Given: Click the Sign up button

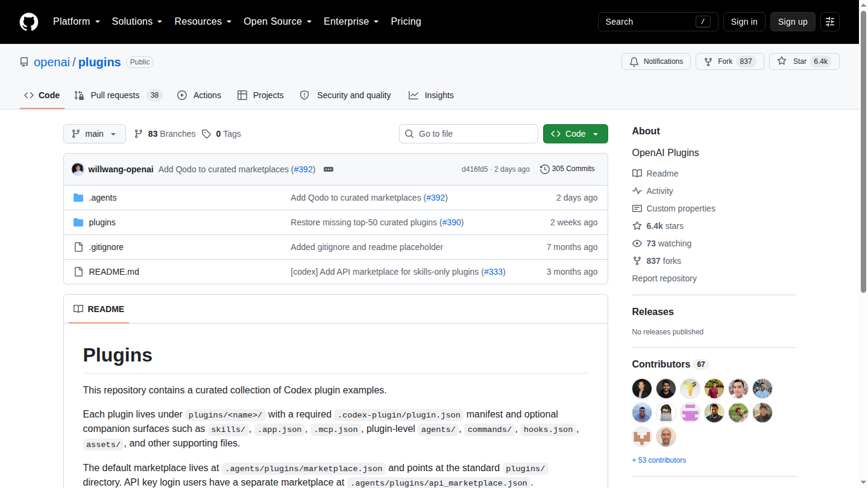Looking at the screenshot, I should point(793,22).
